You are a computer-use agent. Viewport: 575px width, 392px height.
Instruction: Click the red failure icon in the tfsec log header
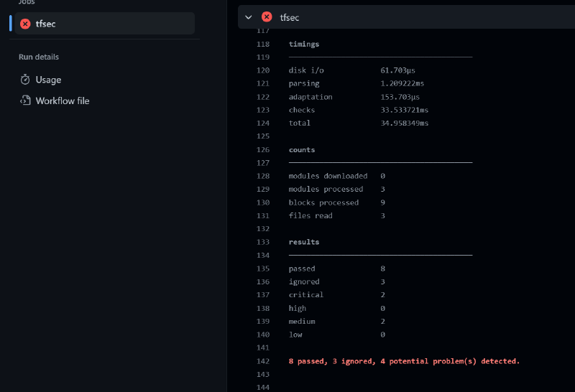pyautogui.click(x=267, y=17)
